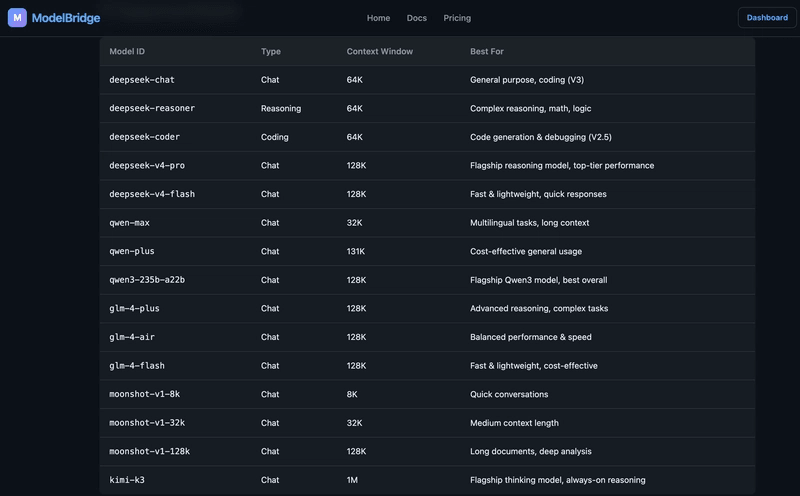Select the qwen-max model ID

click(130, 222)
